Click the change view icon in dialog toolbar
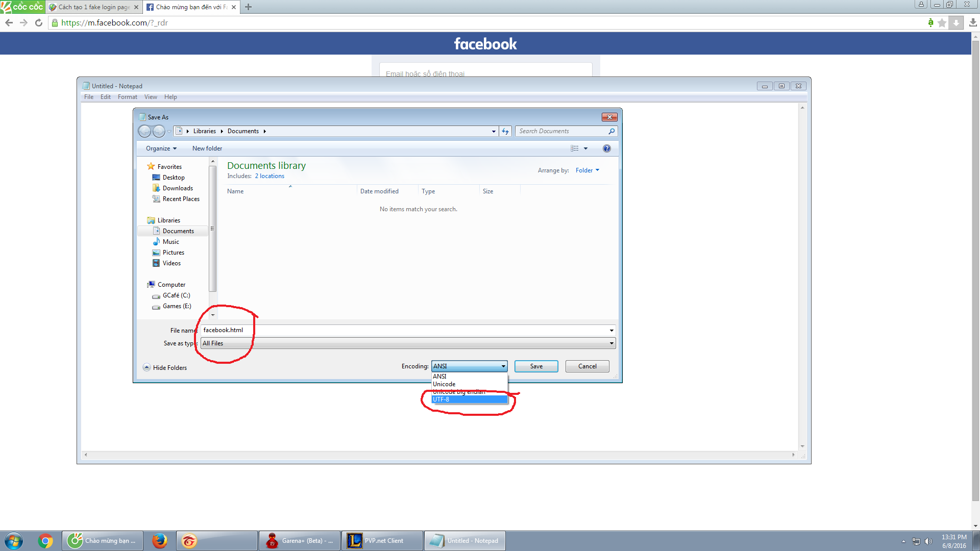This screenshot has width=980, height=551. coord(575,148)
